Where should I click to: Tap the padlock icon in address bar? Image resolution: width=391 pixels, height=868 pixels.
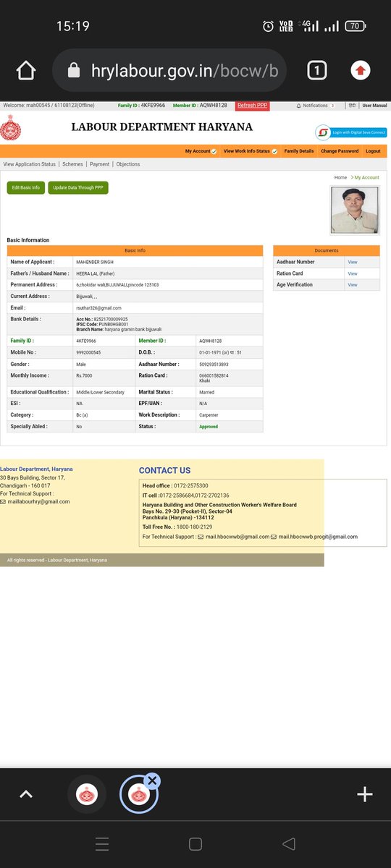click(72, 70)
